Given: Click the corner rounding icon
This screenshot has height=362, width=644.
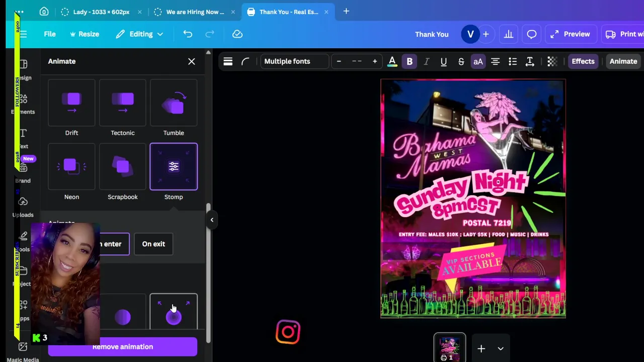Looking at the screenshot, I should coord(245,61).
